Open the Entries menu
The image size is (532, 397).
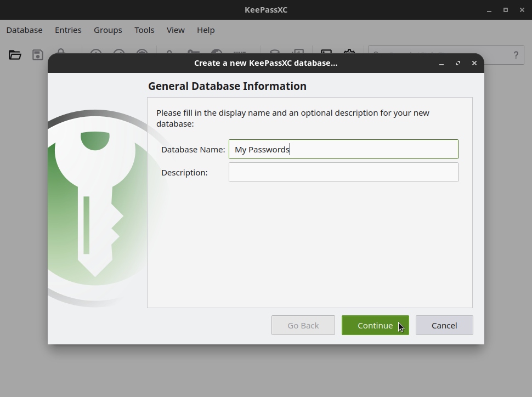(68, 30)
